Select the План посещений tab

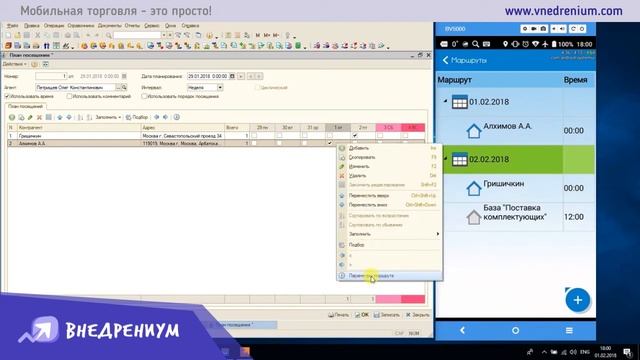[25, 106]
